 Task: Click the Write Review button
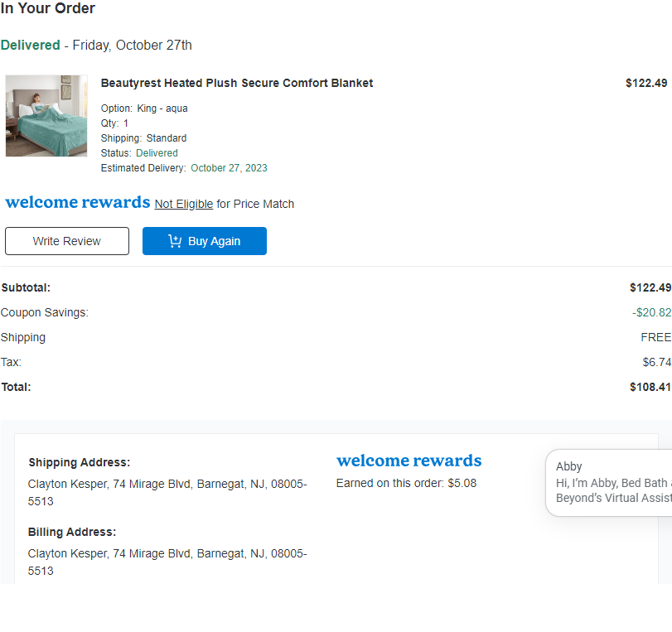point(67,241)
